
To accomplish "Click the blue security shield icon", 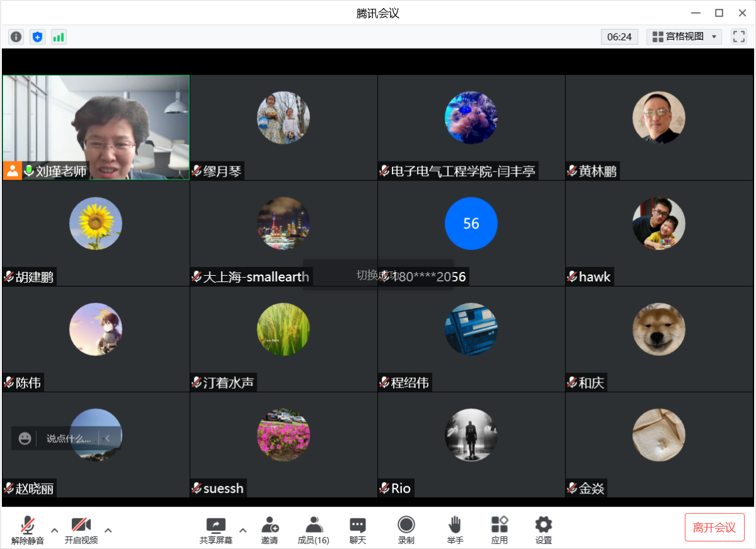I will pos(37,37).
